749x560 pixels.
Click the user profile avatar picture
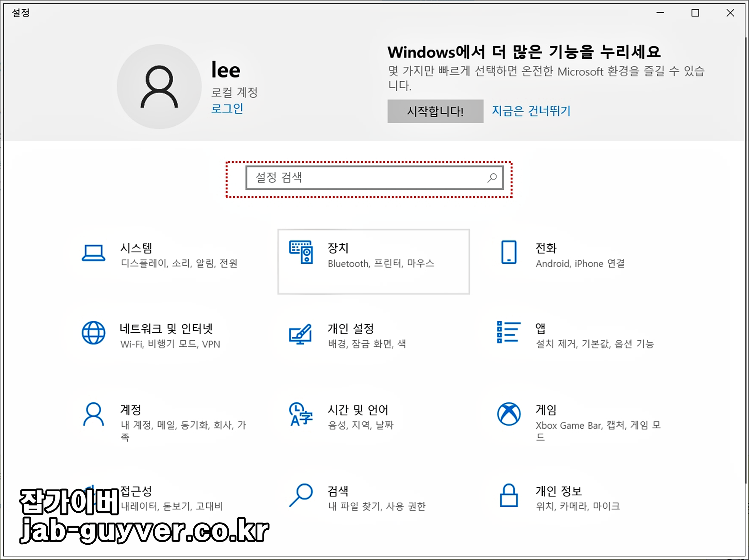tap(159, 87)
